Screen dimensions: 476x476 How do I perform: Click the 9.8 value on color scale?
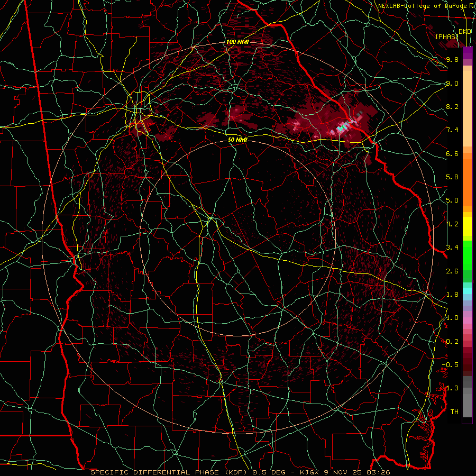pyautogui.click(x=452, y=59)
